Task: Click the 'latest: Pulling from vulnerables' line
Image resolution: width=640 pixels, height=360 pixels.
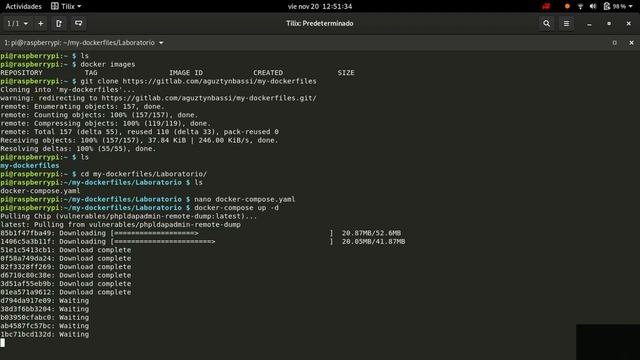Action: (x=120, y=225)
